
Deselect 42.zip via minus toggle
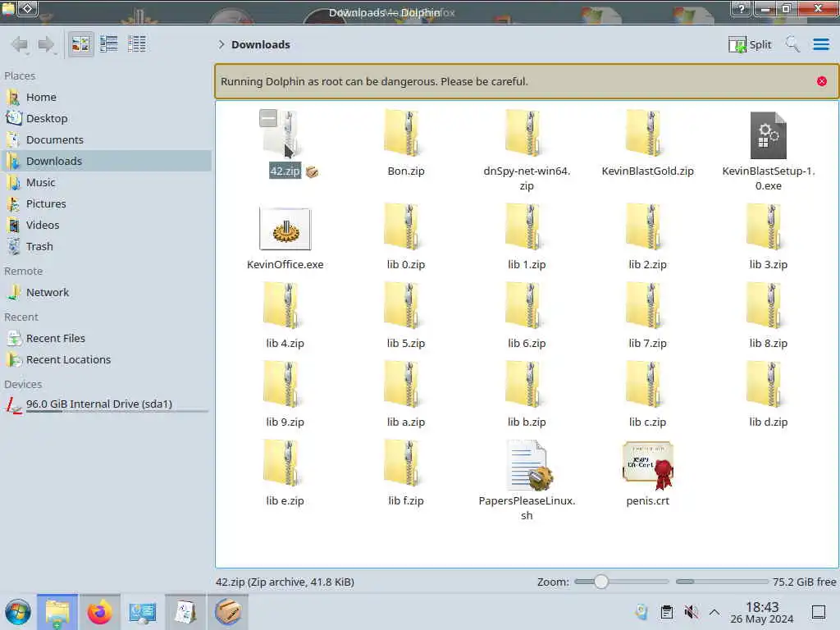pyautogui.click(x=268, y=118)
